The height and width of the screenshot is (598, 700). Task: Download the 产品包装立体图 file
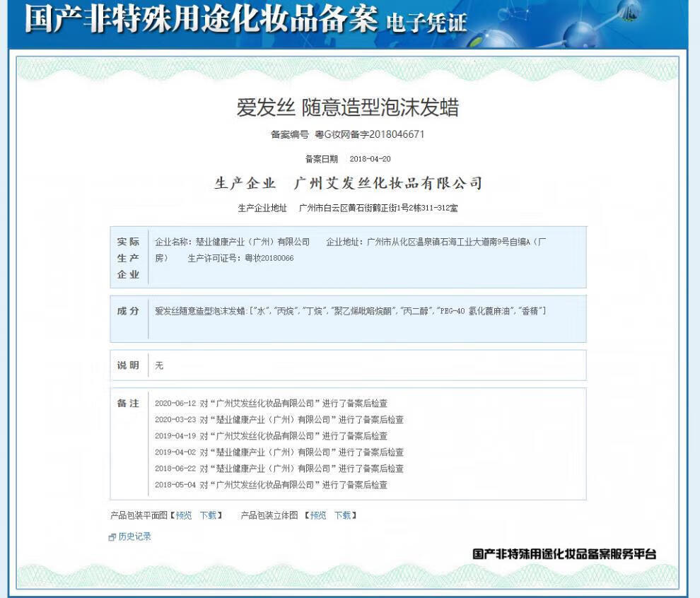click(x=343, y=515)
